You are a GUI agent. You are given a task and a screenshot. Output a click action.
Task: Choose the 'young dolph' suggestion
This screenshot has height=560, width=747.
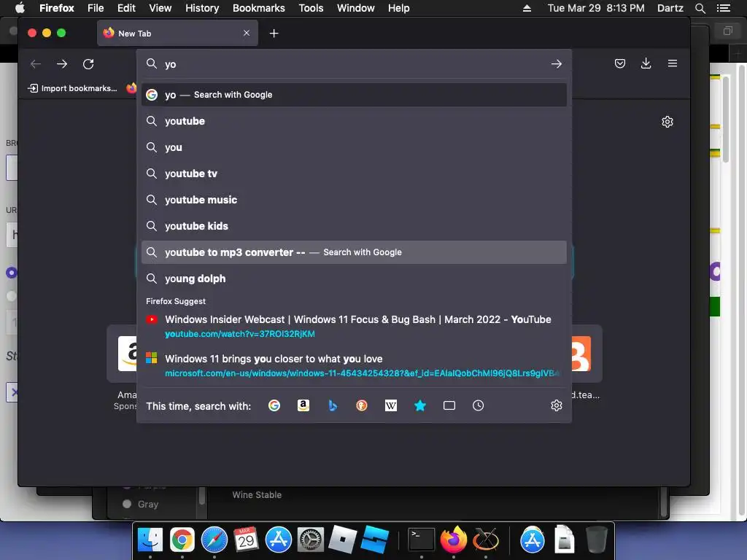point(354,279)
